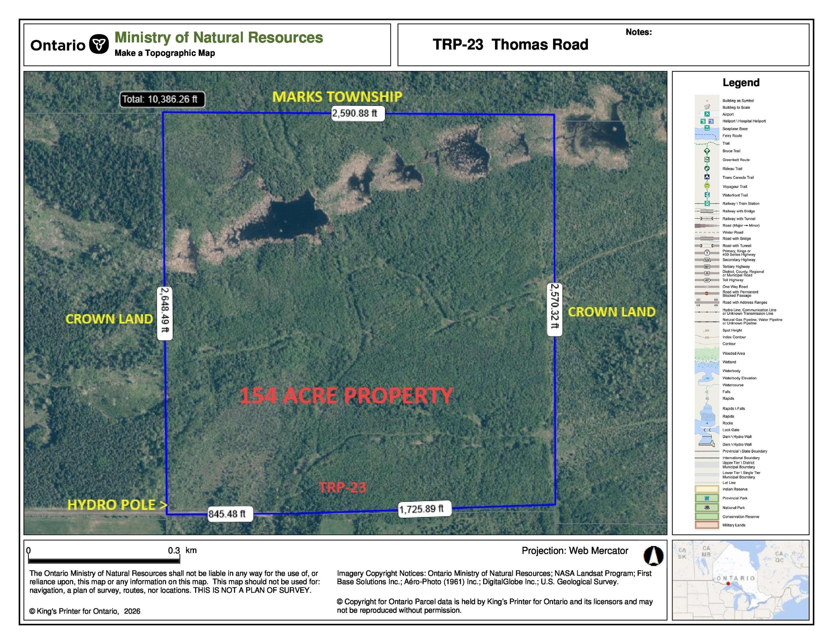
Task: Click the Ontario Parcel data copyright paragraph
Action: point(495,606)
